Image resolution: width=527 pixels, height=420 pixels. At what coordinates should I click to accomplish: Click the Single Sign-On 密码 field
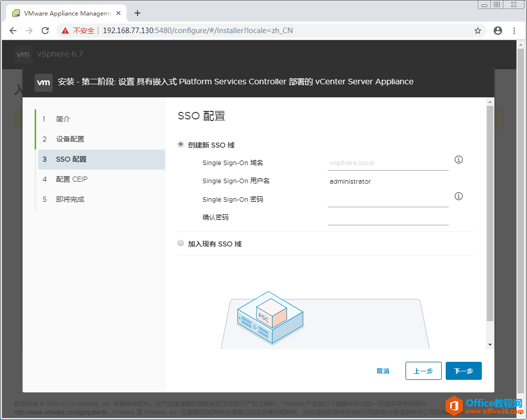(388, 200)
